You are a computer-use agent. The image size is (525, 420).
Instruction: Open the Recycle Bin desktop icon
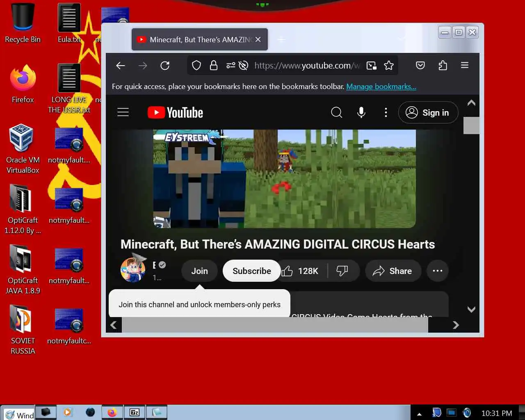(23, 24)
